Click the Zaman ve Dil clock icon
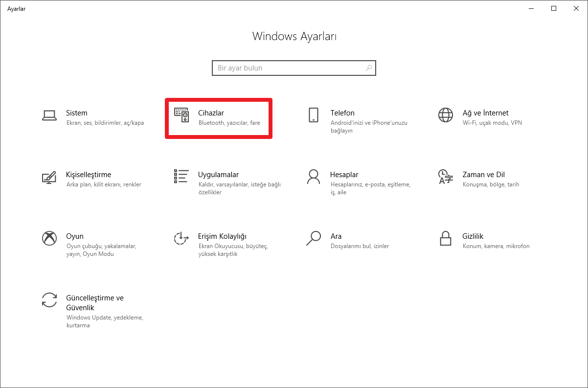This screenshot has width=588, height=388. click(x=446, y=177)
